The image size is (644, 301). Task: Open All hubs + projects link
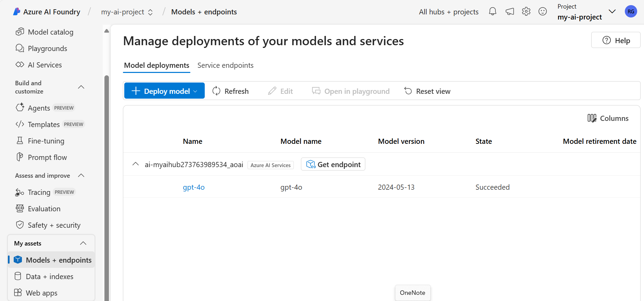click(449, 12)
